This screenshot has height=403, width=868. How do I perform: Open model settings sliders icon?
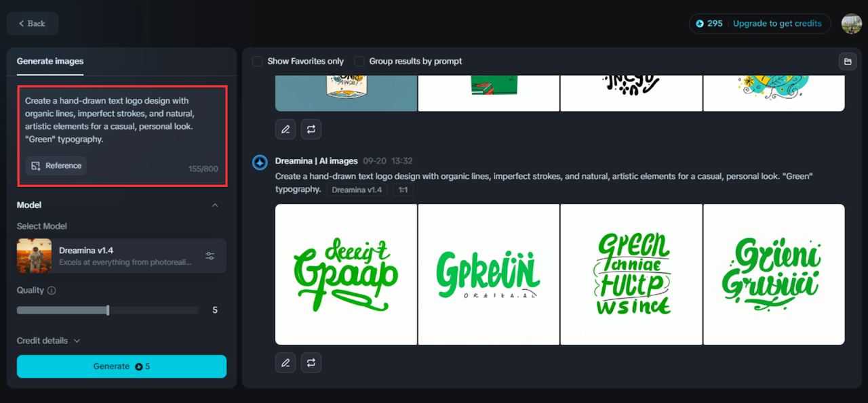210,256
